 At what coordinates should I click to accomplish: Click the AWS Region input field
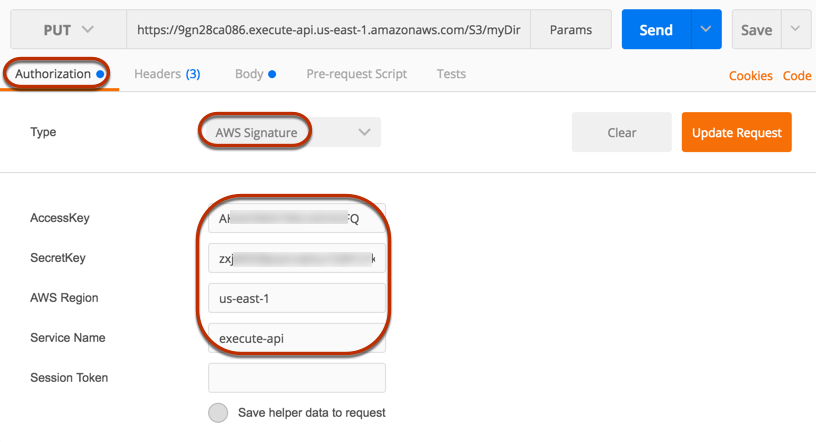[x=297, y=298]
